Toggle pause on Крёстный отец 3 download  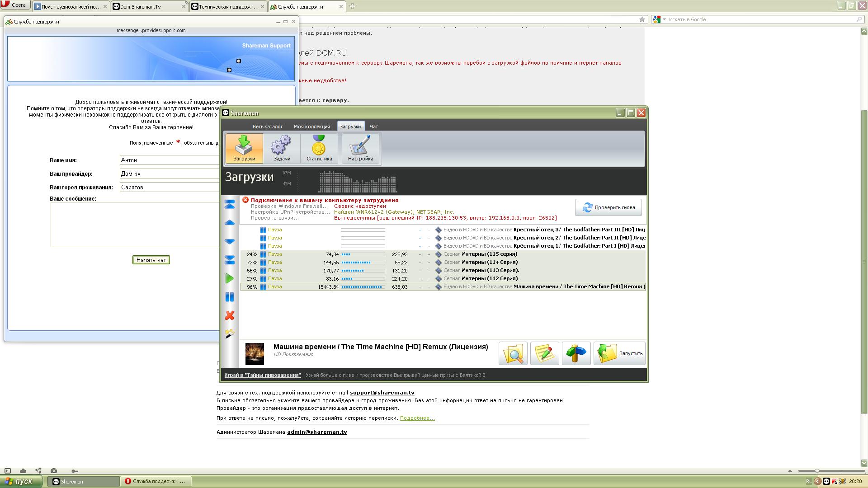click(x=263, y=230)
